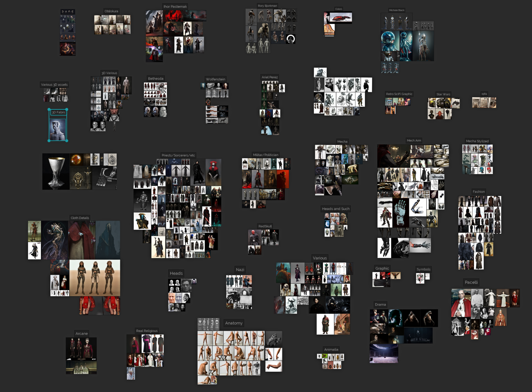Click the three desert warrior women image
Image resolution: width=532 pixels, height=392 pixels.
coord(95,278)
